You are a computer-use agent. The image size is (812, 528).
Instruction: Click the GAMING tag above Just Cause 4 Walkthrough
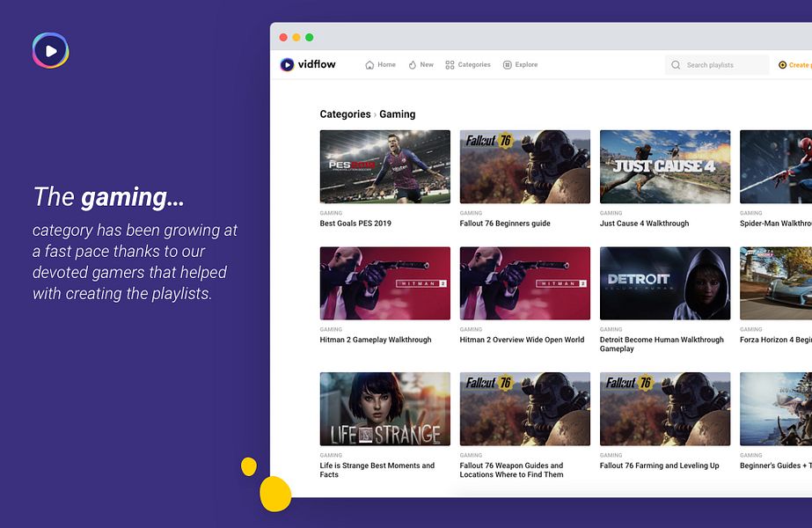(611, 213)
